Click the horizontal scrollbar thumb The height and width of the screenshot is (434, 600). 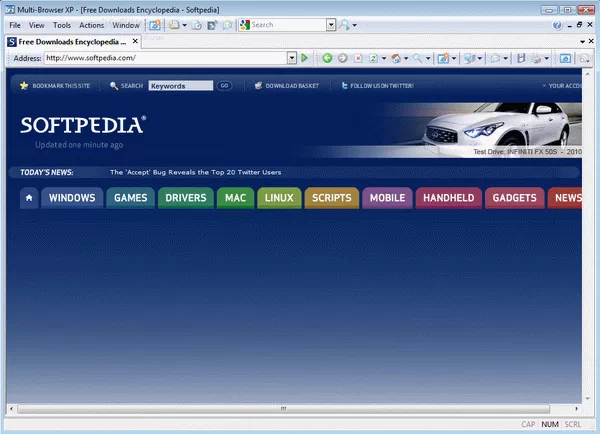click(283, 409)
